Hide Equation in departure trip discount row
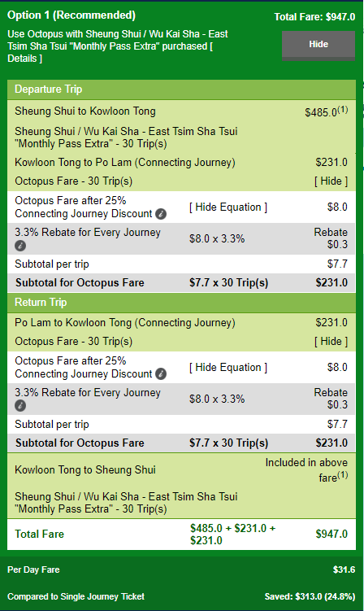 pos(228,207)
